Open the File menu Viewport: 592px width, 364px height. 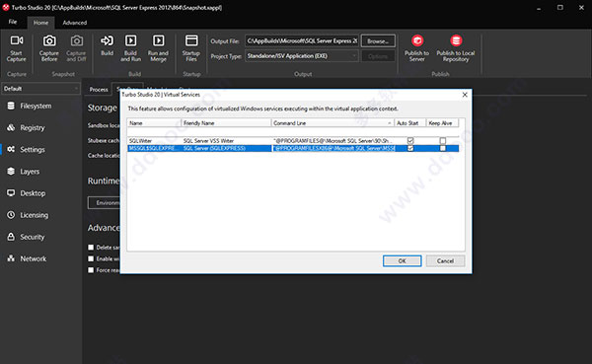(13, 22)
